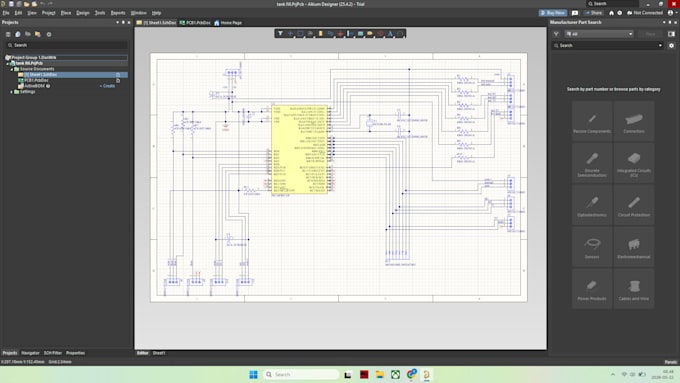Viewport: 680px width, 383px height.
Task: Switch to the Properties panel tab
Action: click(75, 353)
